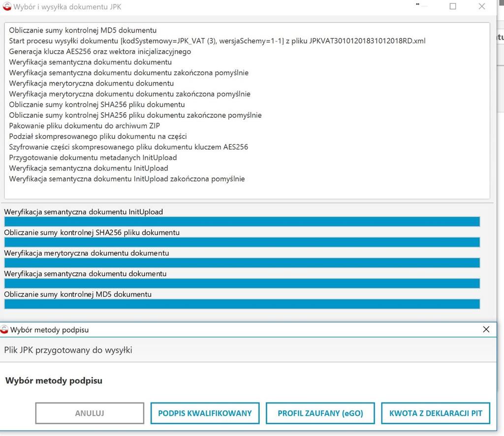Select log line 'Weryfikacja semantyczna dokumentu dokumentu zakończona pomyślnie'

(128, 73)
